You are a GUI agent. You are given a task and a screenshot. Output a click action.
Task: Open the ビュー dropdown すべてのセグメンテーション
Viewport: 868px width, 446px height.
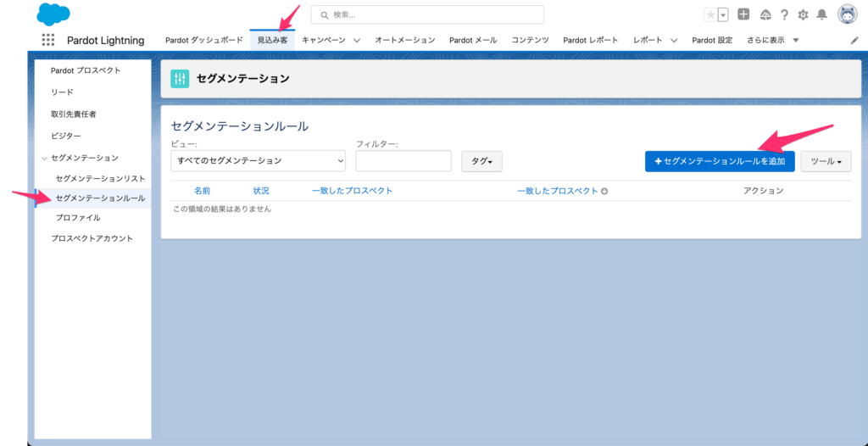pos(258,160)
